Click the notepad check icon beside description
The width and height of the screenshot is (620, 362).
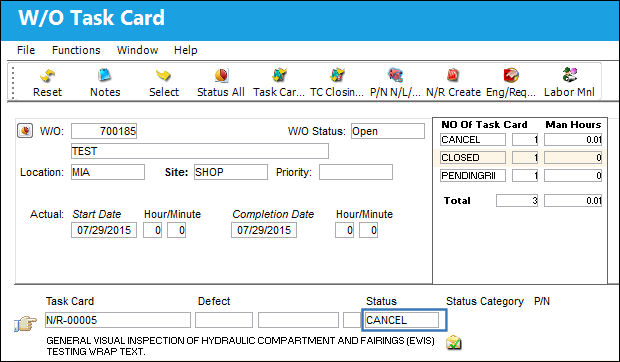(x=454, y=343)
